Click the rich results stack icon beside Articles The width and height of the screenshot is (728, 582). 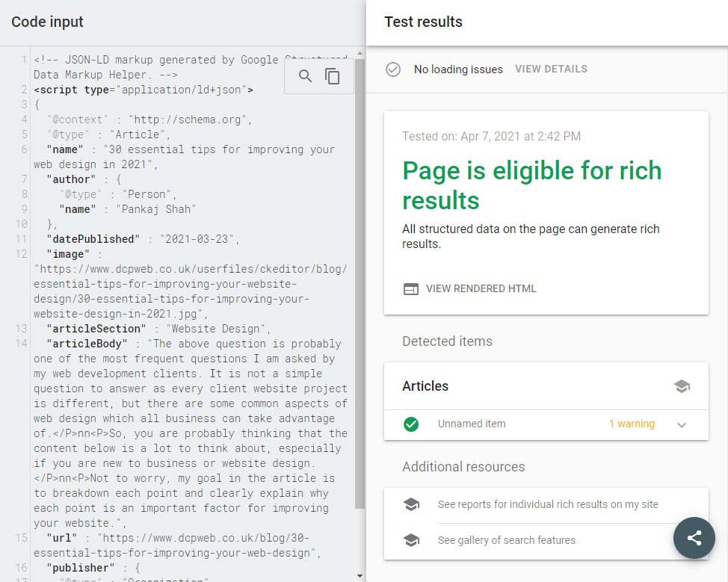pos(682,386)
